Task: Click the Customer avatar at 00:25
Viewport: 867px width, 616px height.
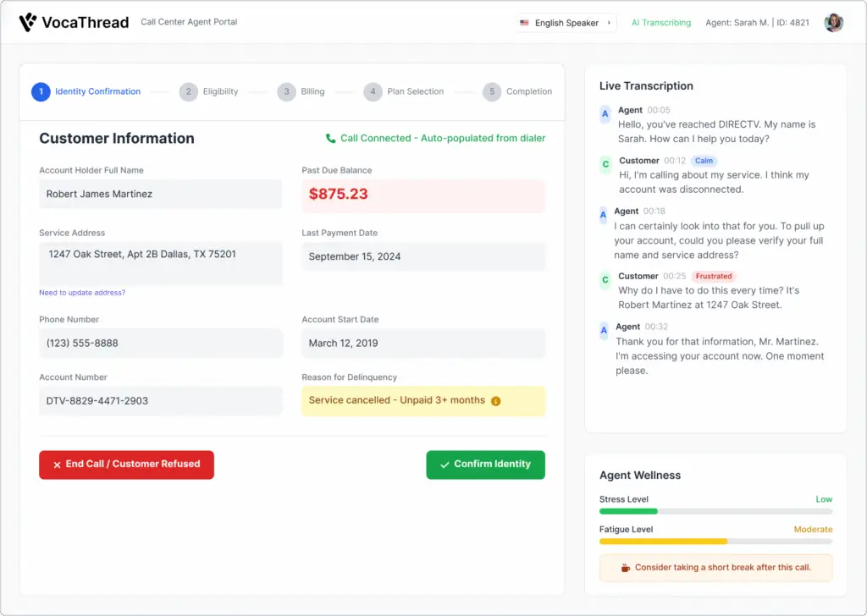Action: point(605,279)
